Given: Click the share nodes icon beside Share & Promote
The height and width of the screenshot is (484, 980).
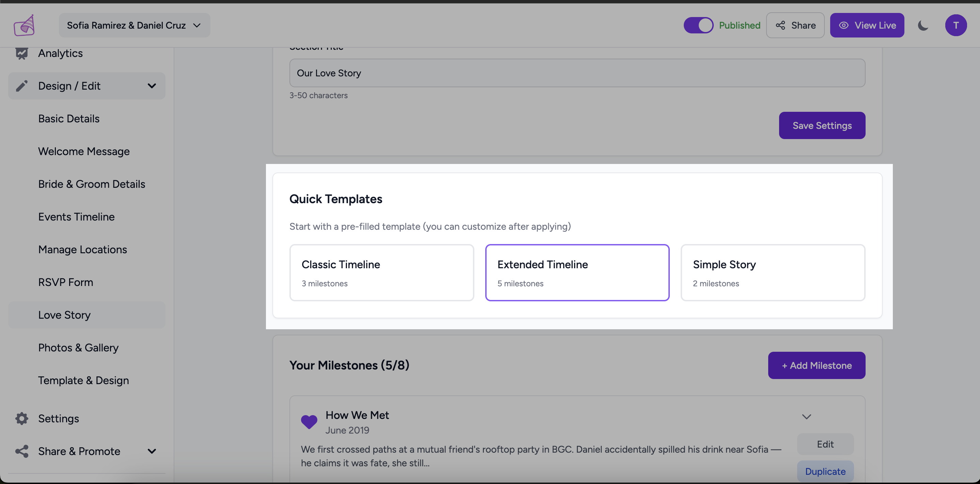Looking at the screenshot, I should pyautogui.click(x=22, y=451).
